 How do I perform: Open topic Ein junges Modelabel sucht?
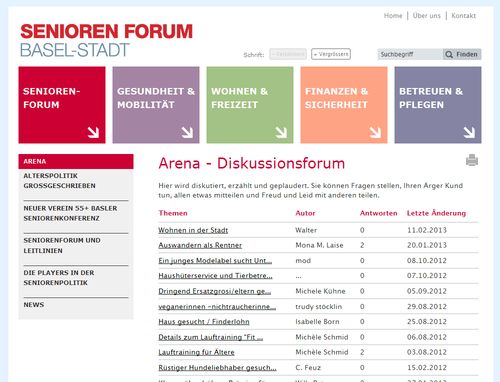pyautogui.click(x=215, y=260)
